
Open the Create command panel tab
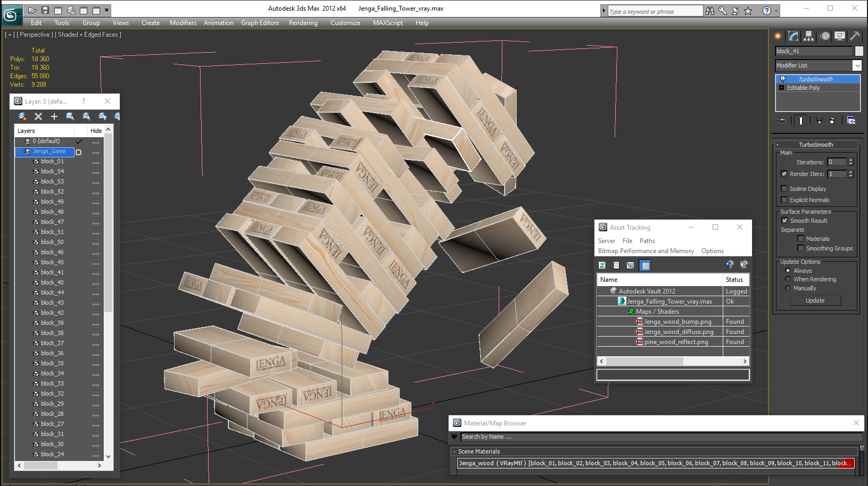coord(778,36)
